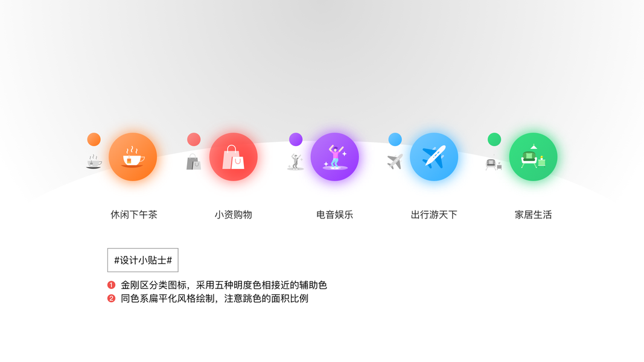Click the small gray teacup sketch icon

tap(94, 162)
